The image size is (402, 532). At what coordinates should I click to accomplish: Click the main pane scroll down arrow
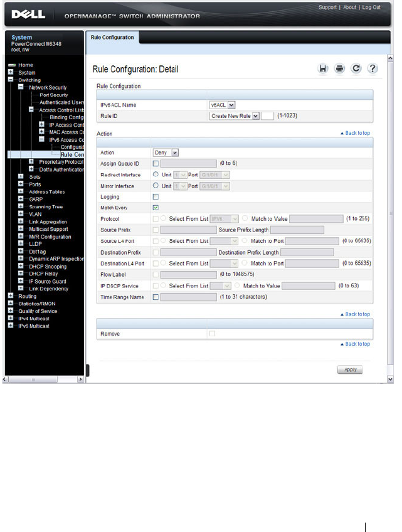[390, 380]
